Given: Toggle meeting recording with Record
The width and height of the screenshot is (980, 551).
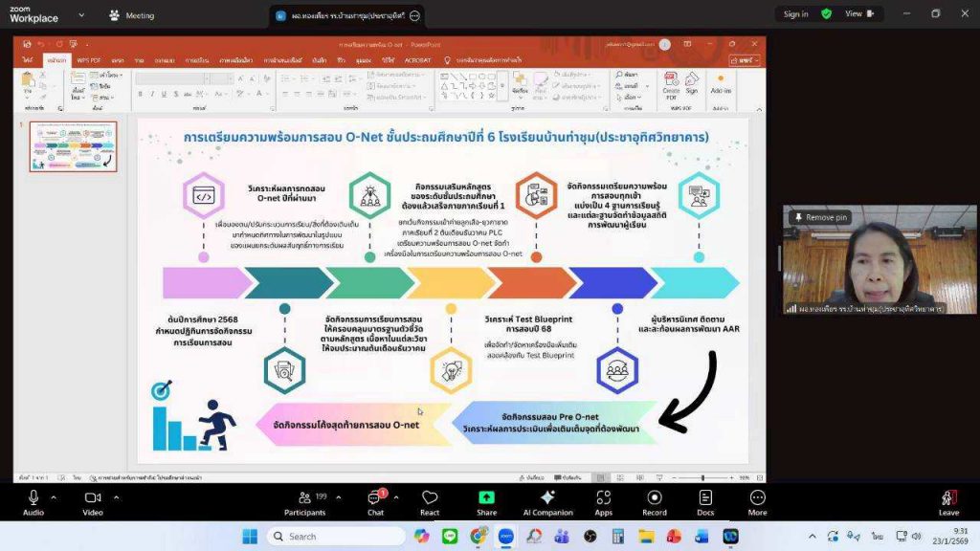Looking at the screenshot, I should click(x=655, y=501).
